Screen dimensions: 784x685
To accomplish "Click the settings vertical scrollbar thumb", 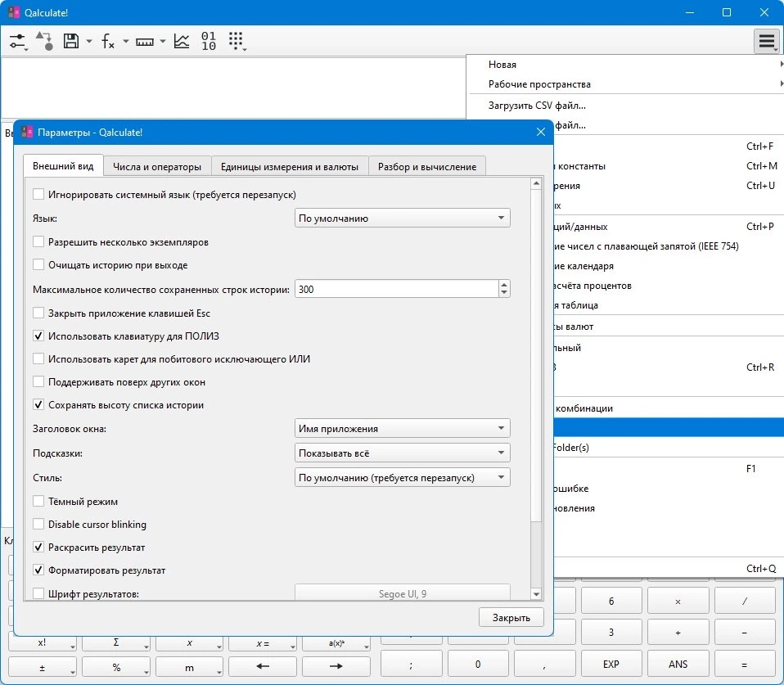I will 536,355.
